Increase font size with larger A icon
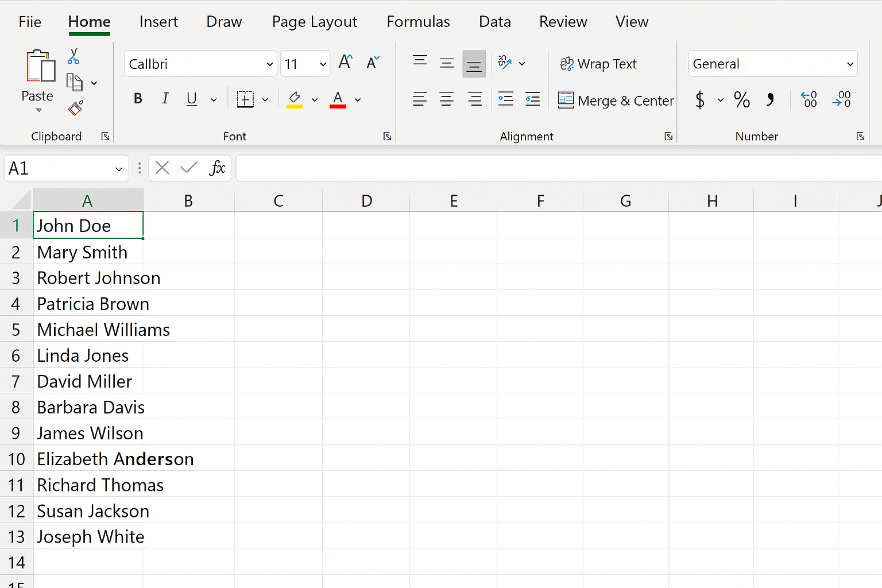Screen dimensions: 882x588 tap(345, 62)
